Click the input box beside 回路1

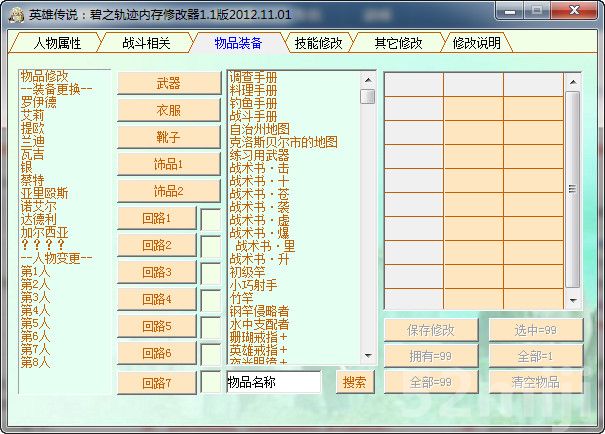pyautogui.click(x=210, y=218)
